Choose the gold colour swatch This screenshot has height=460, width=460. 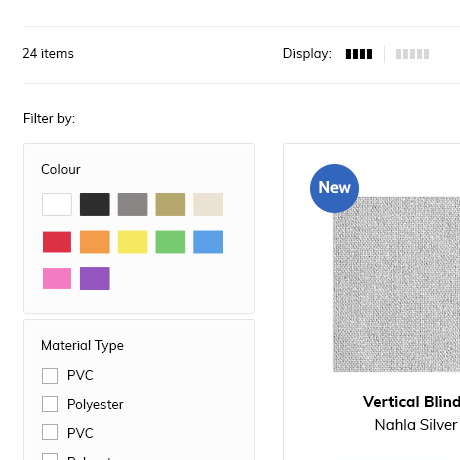click(170, 204)
